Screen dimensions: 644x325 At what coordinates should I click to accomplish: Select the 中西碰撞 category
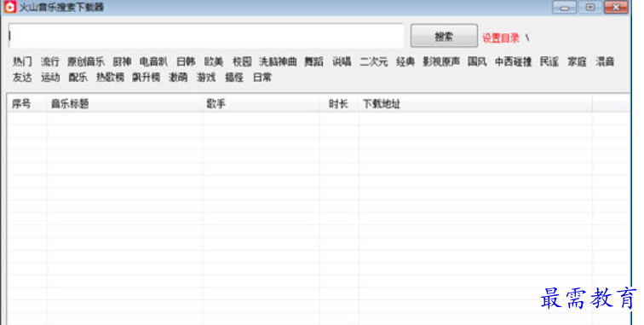(514, 61)
